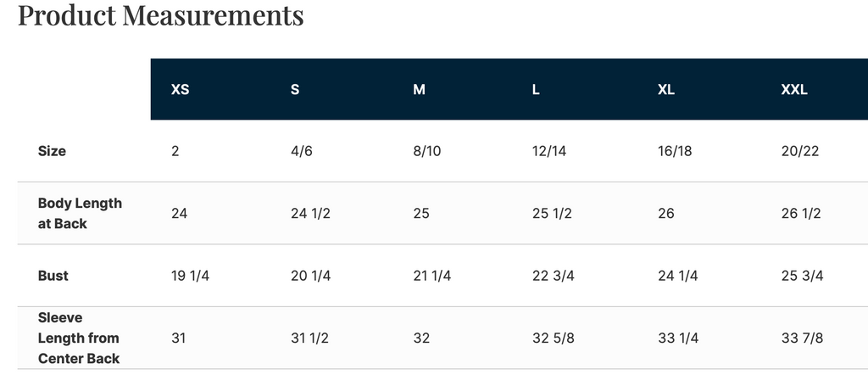
Task: Click the S size column header
Action: [x=295, y=89]
